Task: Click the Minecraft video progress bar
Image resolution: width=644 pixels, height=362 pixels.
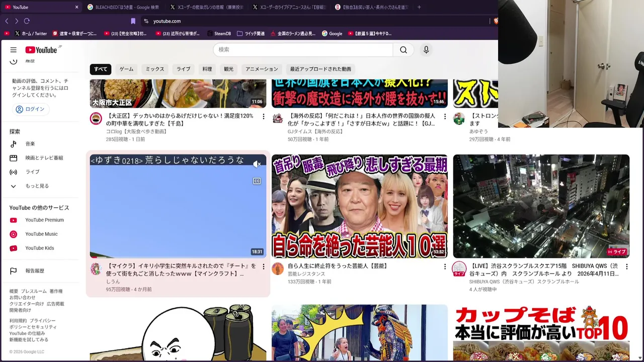Action: point(178,257)
